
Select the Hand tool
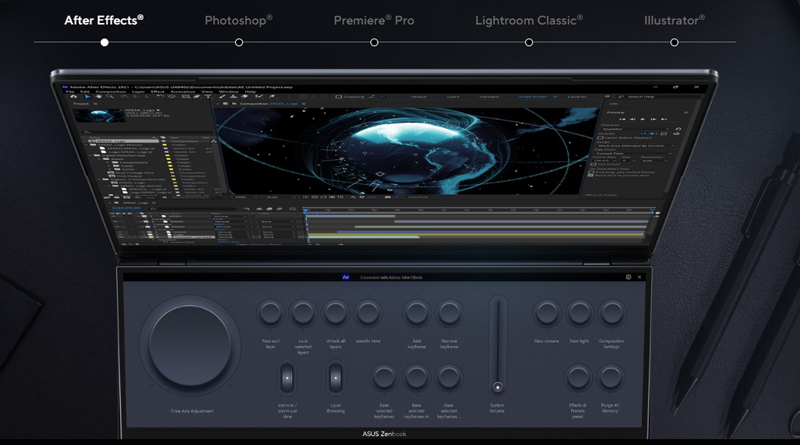(98, 96)
